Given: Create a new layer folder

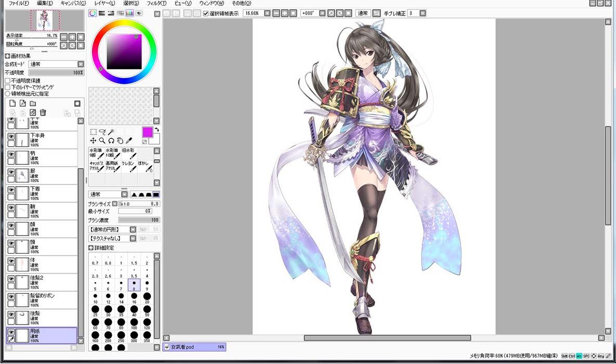Looking at the screenshot, I should coord(33,103).
